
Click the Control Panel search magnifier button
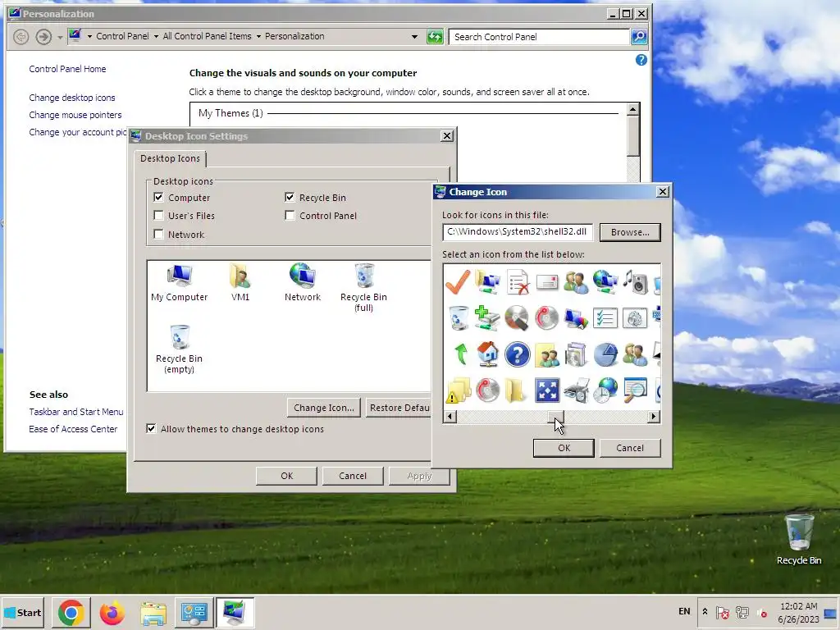pyautogui.click(x=639, y=36)
